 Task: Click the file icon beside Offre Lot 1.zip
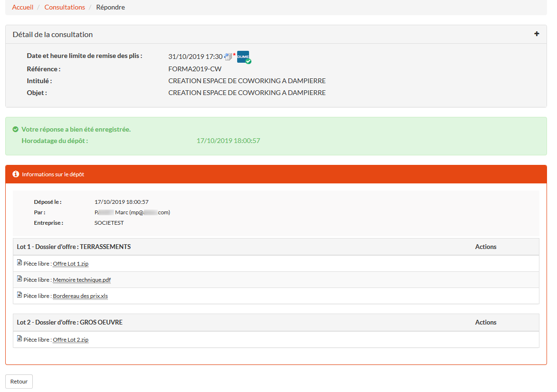[x=19, y=263]
